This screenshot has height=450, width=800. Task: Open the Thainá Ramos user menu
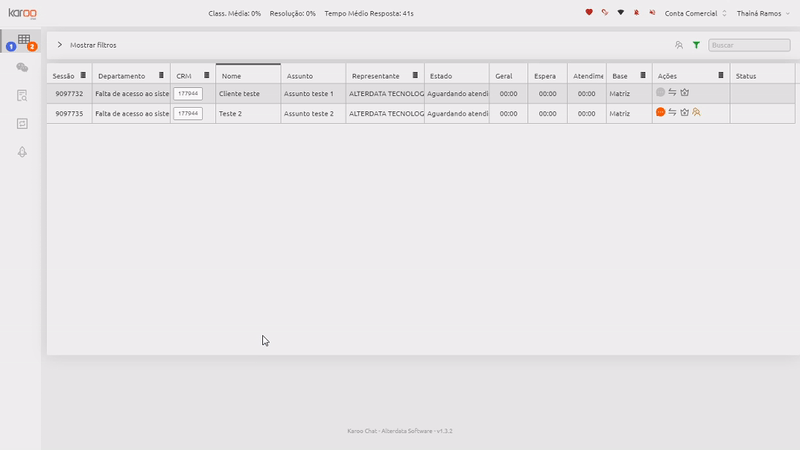click(763, 13)
